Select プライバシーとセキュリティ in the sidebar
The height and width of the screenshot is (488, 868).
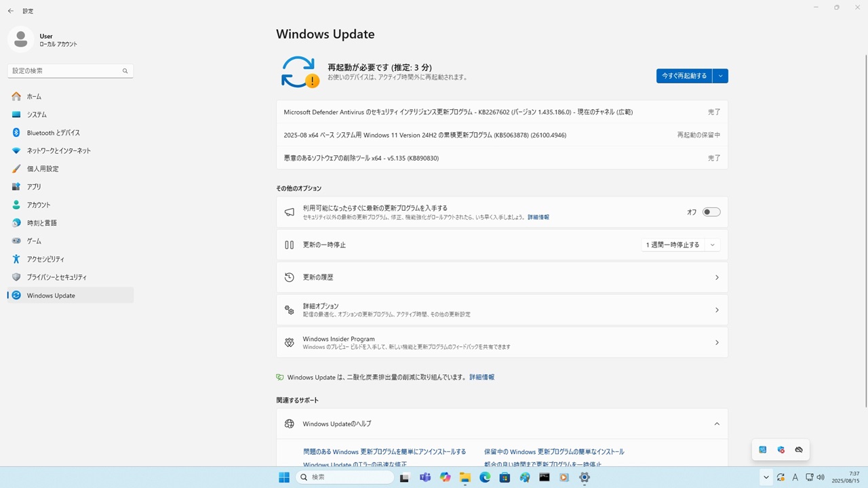[x=71, y=277]
